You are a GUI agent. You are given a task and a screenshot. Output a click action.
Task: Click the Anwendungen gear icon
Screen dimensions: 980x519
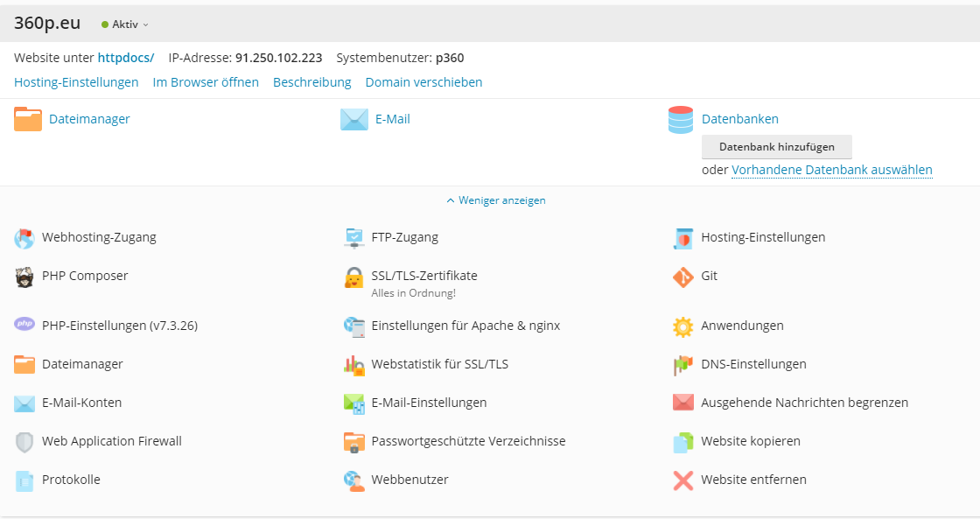(682, 326)
